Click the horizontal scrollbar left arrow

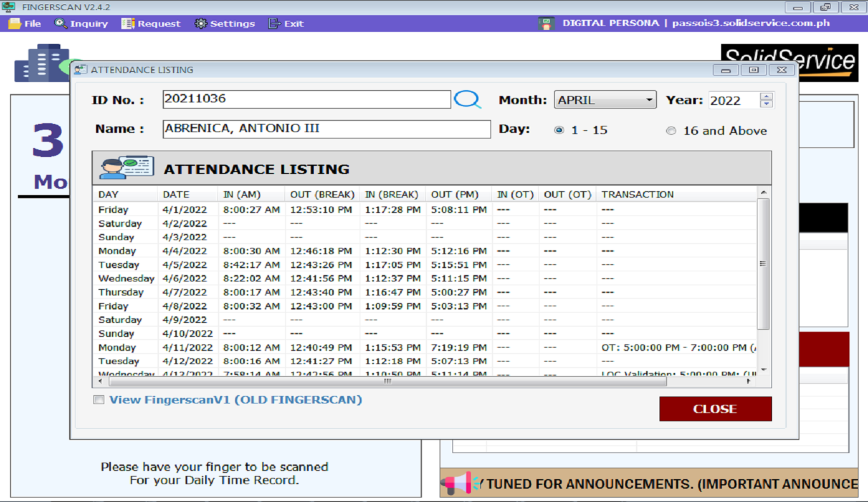99,381
